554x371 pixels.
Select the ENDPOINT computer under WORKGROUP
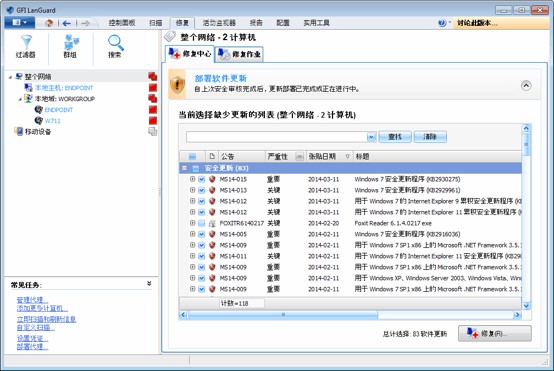pyautogui.click(x=59, y=110)
